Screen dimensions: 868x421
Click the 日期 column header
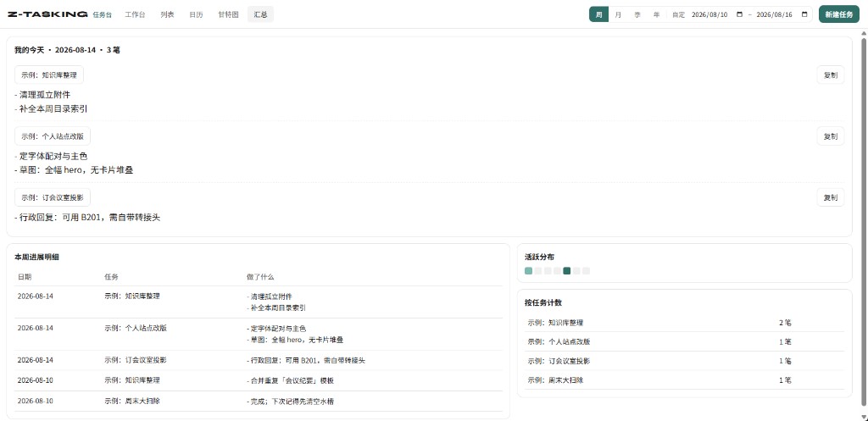point(25,277)
